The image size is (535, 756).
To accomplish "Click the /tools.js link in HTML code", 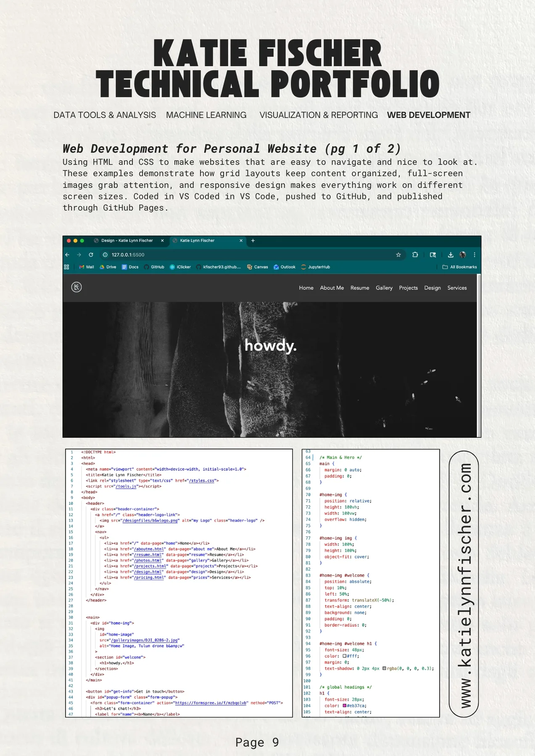I will 127,486.
